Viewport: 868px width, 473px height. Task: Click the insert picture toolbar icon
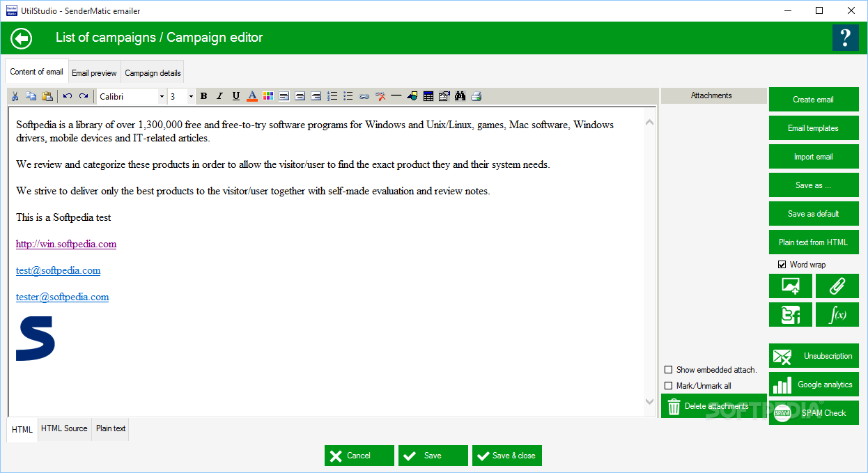coord(412,96)
